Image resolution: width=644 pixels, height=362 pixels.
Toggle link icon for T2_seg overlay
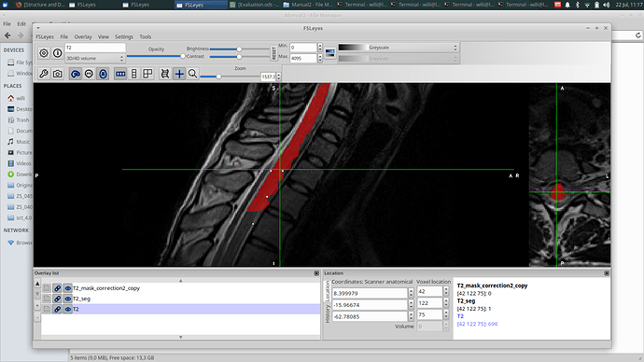(x=57, y=299)
